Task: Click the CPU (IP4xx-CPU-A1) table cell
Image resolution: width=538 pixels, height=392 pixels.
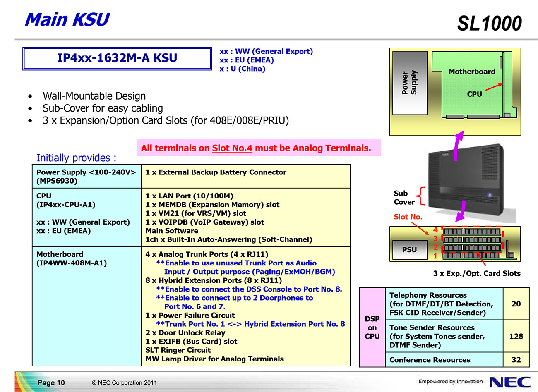Action: pyautogui.click(x=86, y=218)
